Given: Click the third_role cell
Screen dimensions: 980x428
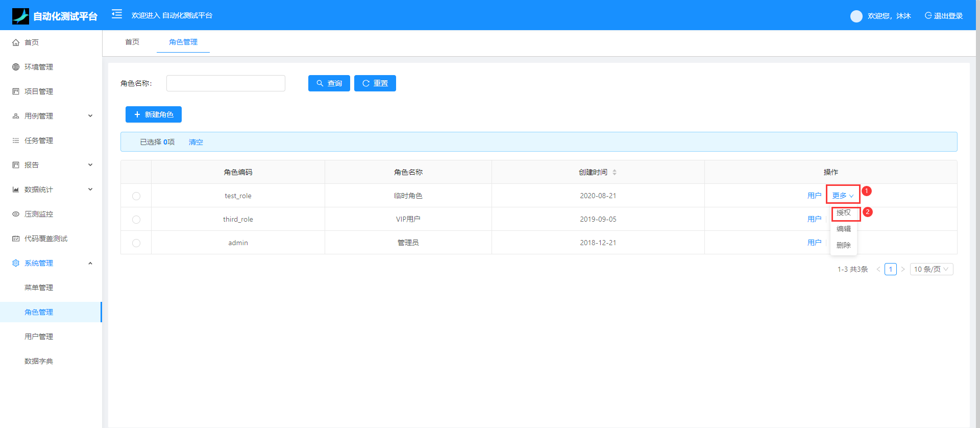Looking at the screenshot, I should (x=238, y=219).
